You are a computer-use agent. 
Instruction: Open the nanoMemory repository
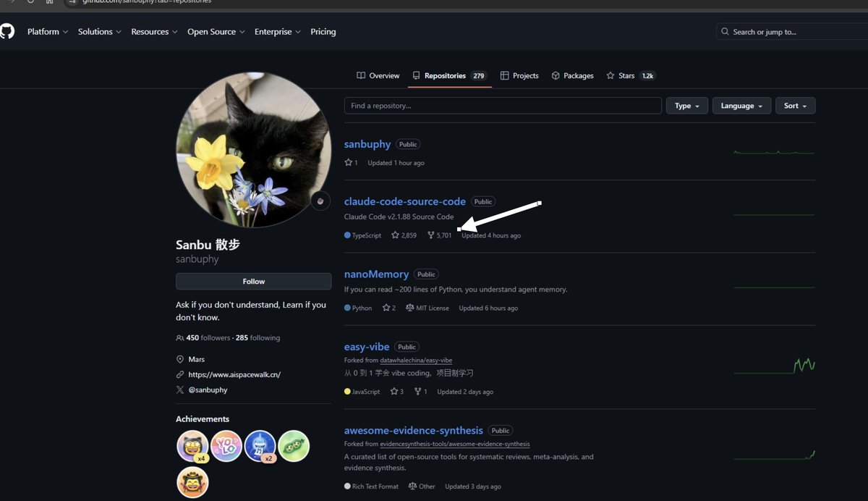click(377, 274)
